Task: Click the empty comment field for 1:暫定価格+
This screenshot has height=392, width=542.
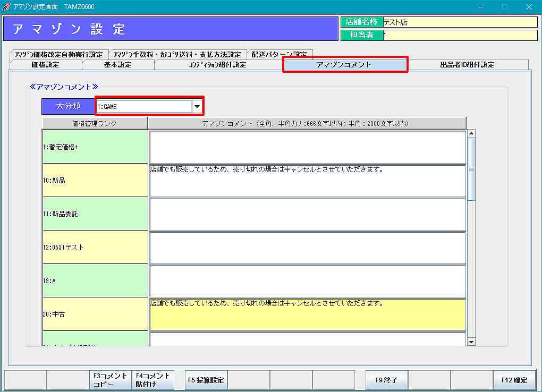Action: point(307,147)
